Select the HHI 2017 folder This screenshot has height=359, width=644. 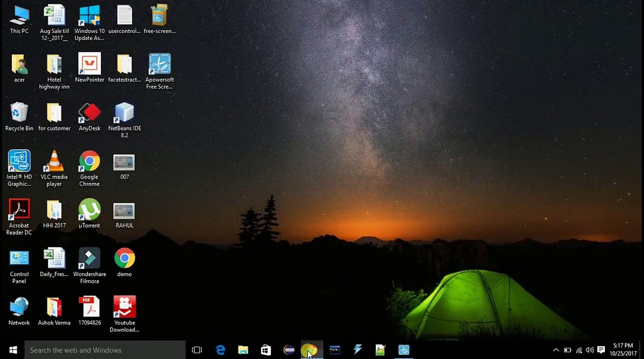[54, 214]
